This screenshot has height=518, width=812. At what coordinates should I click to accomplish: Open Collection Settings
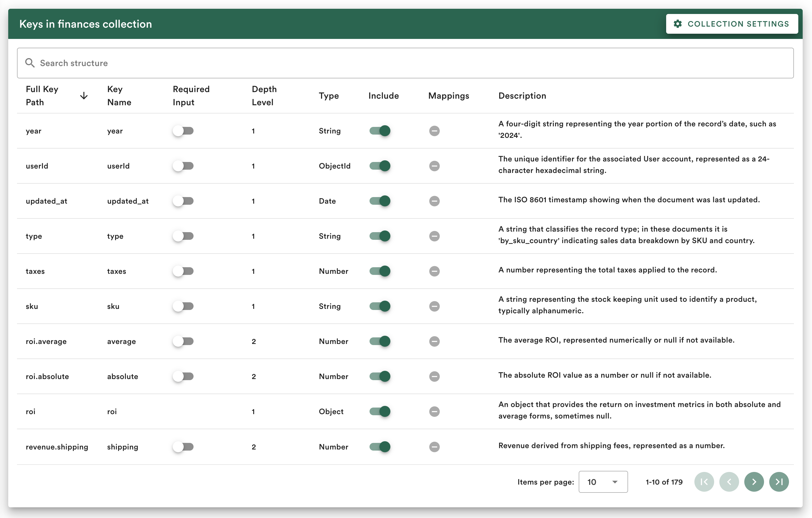point(732,24)
